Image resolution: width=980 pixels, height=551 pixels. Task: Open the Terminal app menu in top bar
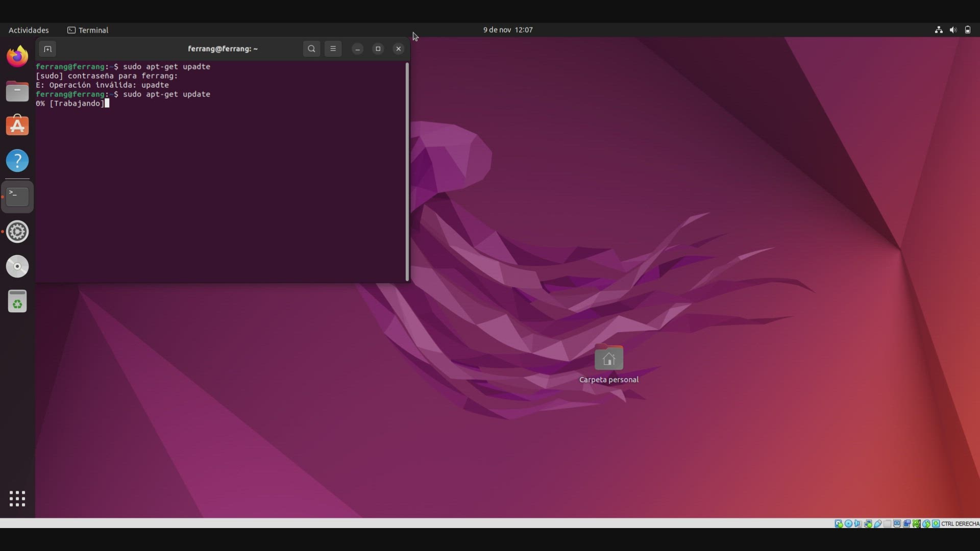pyautogui.click(x=88, y=30)
